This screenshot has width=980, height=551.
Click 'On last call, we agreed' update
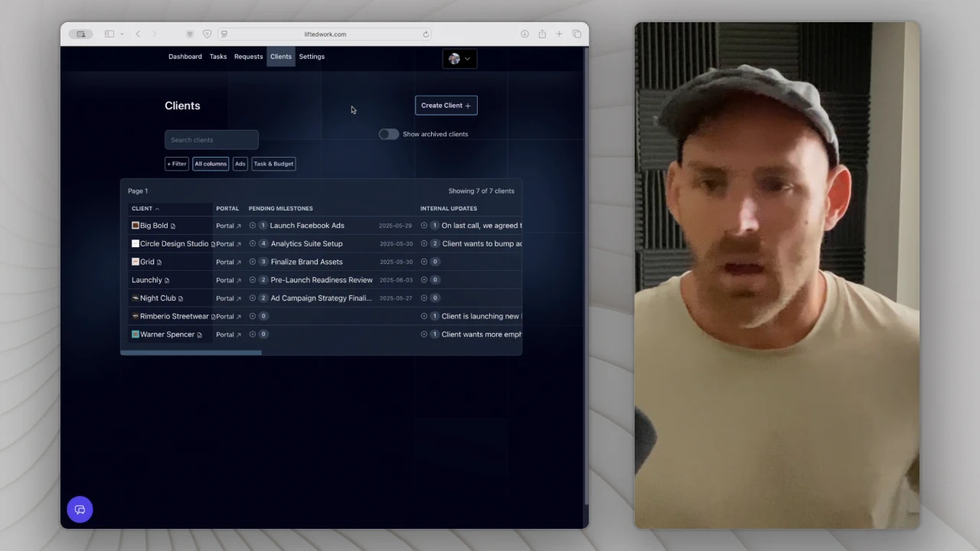click(482, 226)
